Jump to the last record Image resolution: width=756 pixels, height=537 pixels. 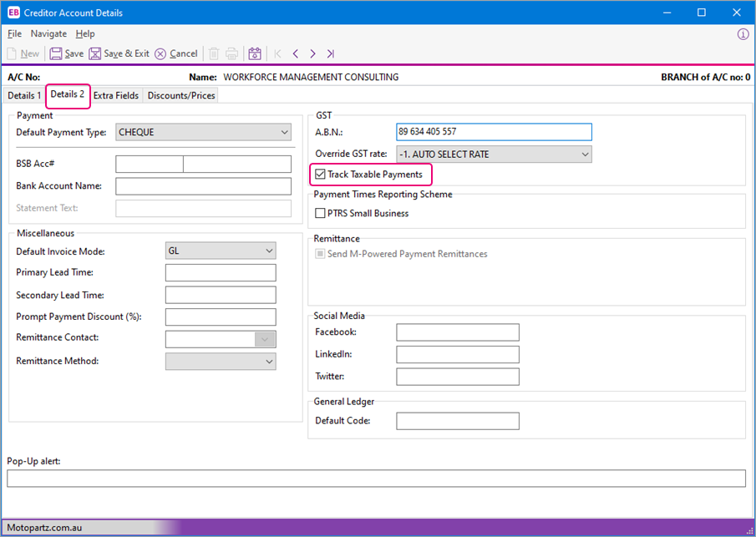pyautogui.click(x=331, y=53)
